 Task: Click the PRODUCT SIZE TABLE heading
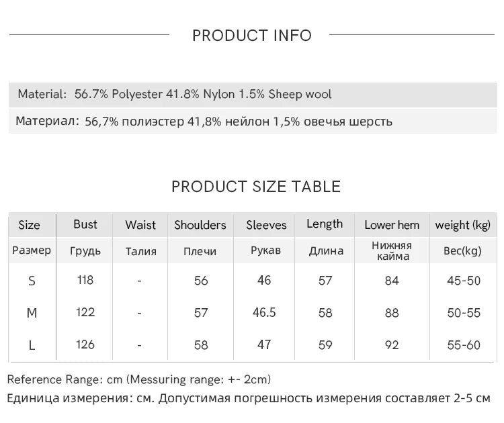pyautogui.click(x=256, y=187)
